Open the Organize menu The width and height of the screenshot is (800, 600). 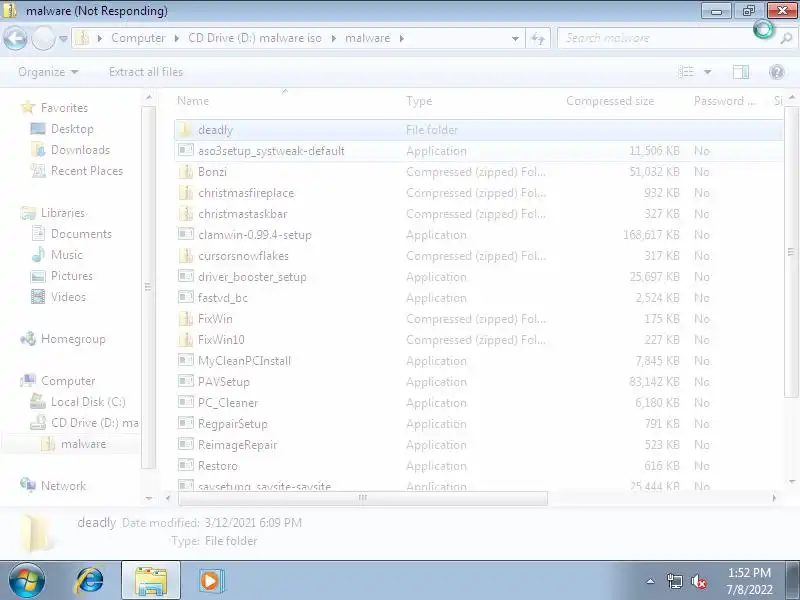(x=48, y=72)
